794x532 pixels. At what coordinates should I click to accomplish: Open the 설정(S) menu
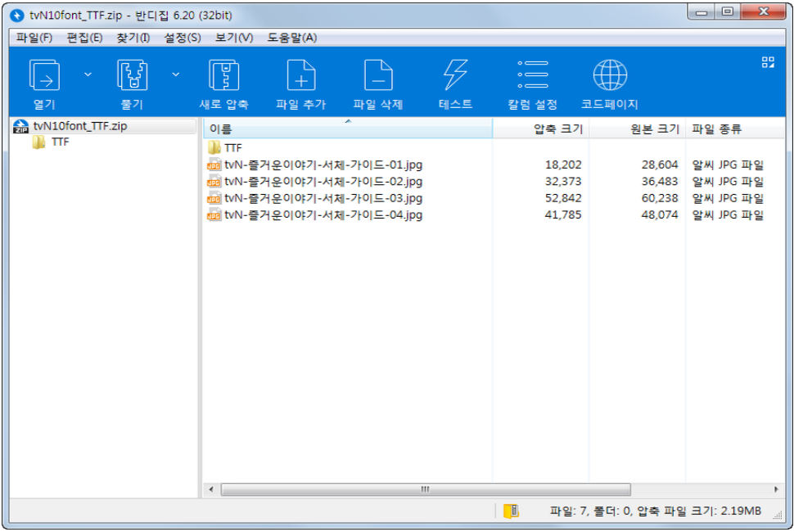point(183,38)
